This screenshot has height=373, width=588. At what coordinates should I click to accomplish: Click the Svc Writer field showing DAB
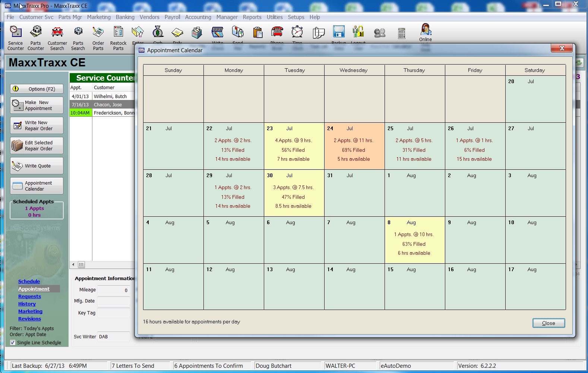114,336
